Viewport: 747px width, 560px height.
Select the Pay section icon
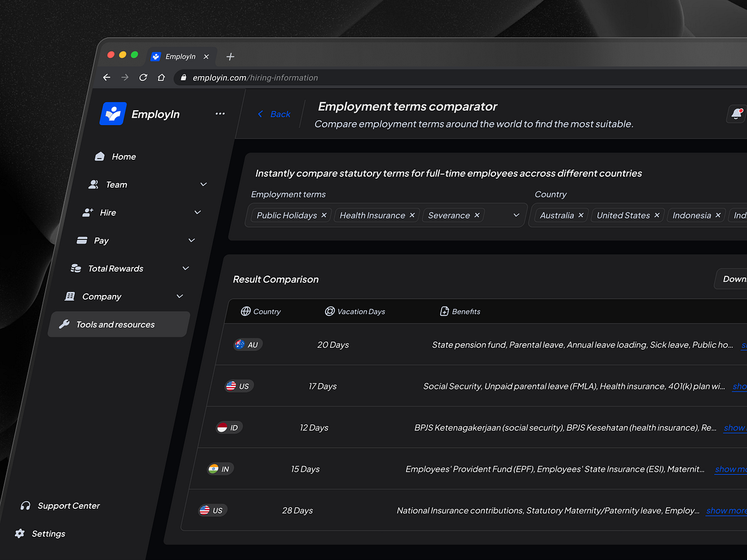[82, 240]
